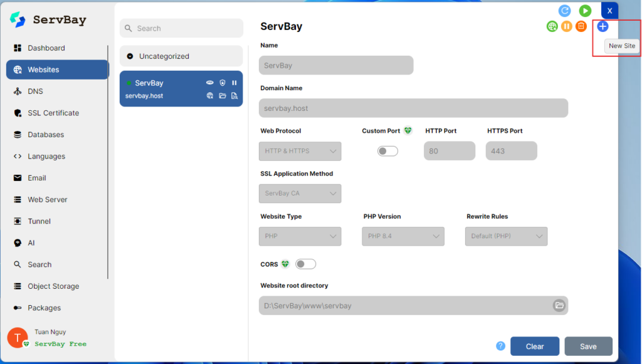The height and width of the screenshot is (364, 642).
Task: Expand the PHP Version dropdown
Action: click(403, 236)
